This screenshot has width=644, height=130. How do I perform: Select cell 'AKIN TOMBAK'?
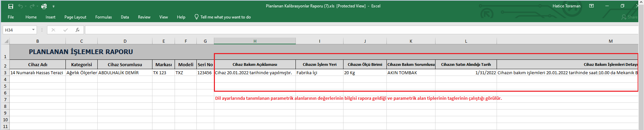coord(411,73)
